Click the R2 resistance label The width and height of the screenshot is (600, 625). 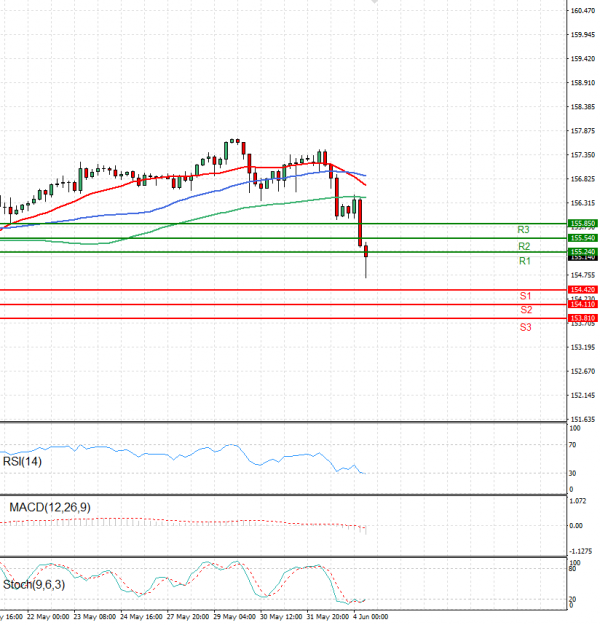pyautogui.click(x=524, y=246)
